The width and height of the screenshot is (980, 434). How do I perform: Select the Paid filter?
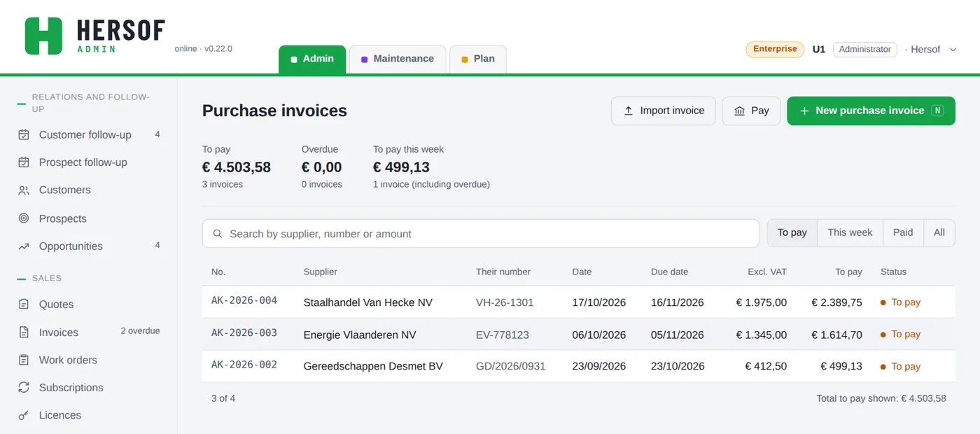tap(903, 232)
